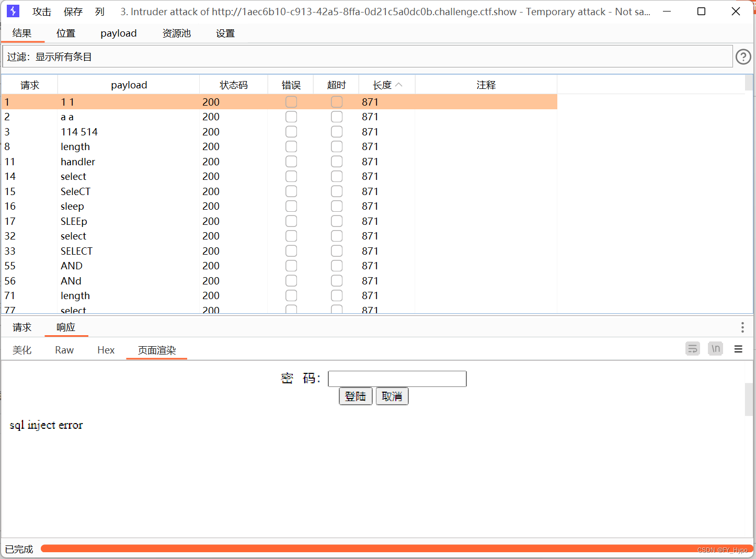Sort by the 注释 column header
The height and width of the screenshot is (559, 756).
click(x=486, y=85)
